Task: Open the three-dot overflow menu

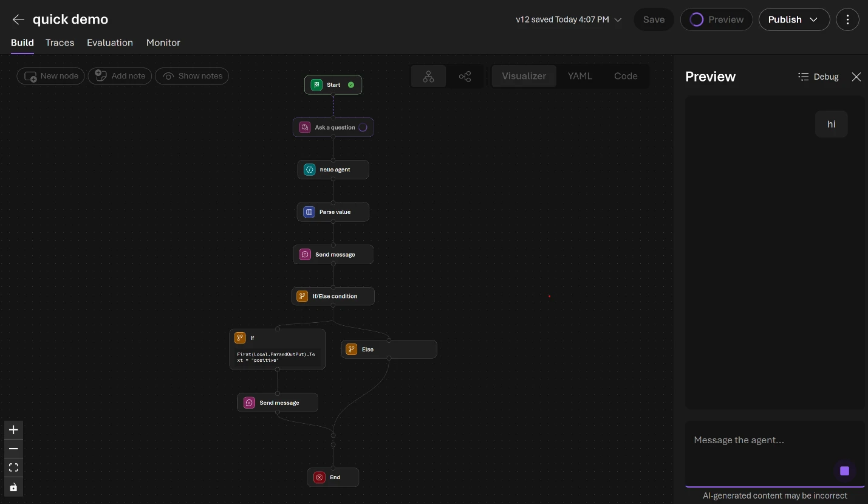Action: tap(847, 19)
